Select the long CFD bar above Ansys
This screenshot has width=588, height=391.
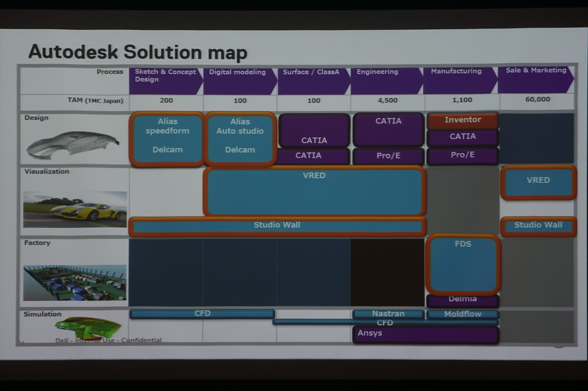pos(385,323)
